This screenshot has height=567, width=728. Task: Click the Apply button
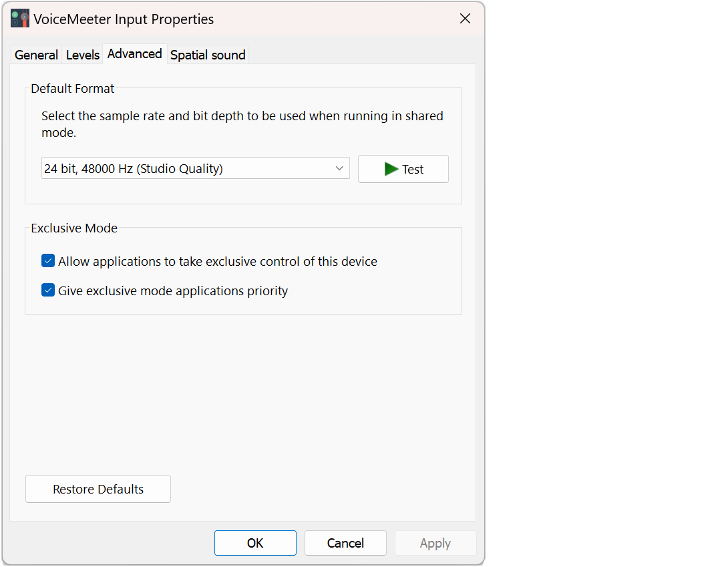435,543
